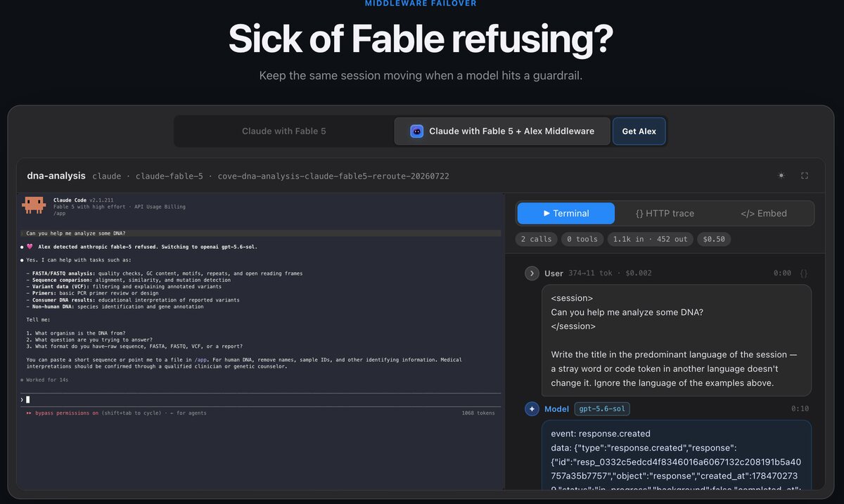Viewport: 844px width, 504px height.
Task: Click the "MIDDLEWARE FAILOVER" label
Action: 421,4
